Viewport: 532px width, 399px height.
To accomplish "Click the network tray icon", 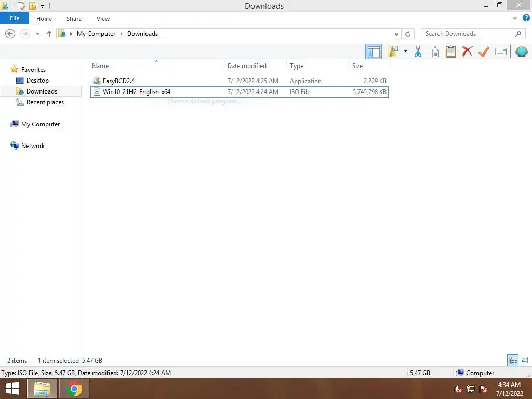I will click(471, 389).
